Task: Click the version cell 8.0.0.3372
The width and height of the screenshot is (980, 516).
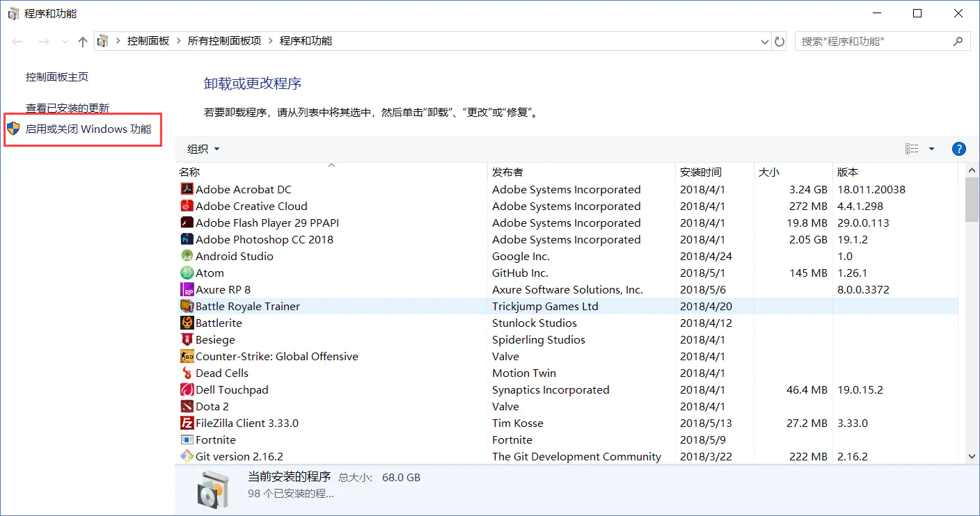Action: (863, 289)
